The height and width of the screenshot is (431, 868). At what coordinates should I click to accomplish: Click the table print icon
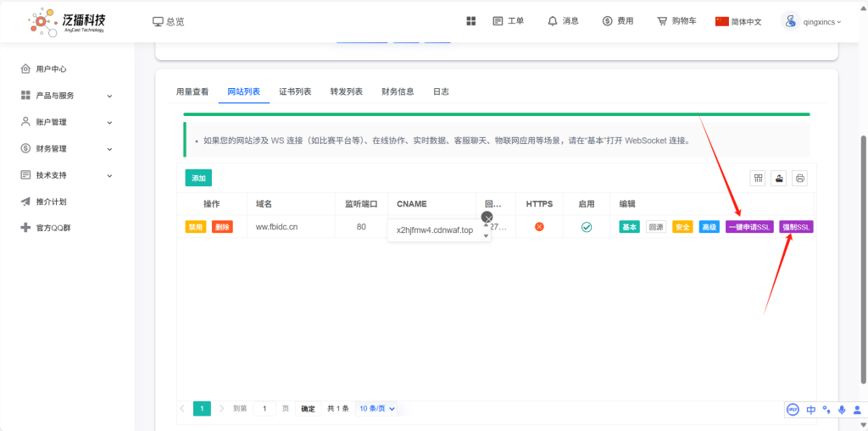(800, 178)
